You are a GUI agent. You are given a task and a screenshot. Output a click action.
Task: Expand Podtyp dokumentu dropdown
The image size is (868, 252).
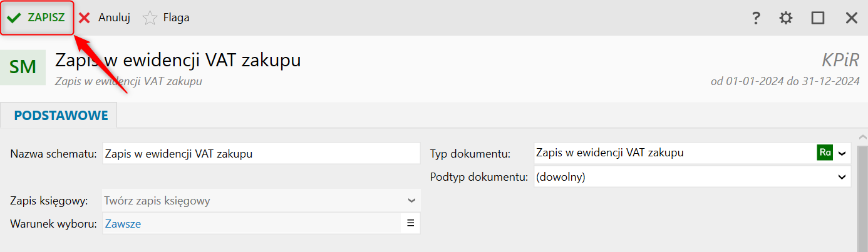(842, 177)
